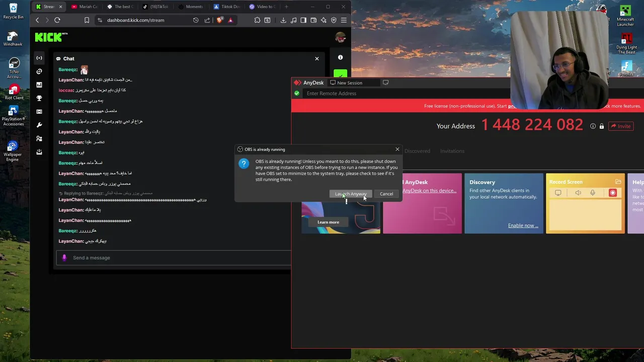Click Launch Anyway in OBS dialog
The image size is (644, 362).
click(x=351, y=194)
